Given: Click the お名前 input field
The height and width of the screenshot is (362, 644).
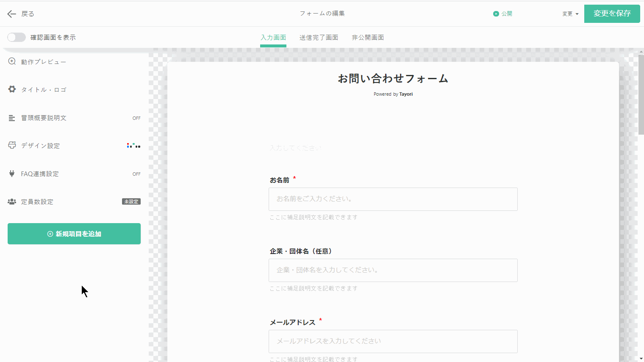Looking at the screenshot, I should tap(393, 199).
